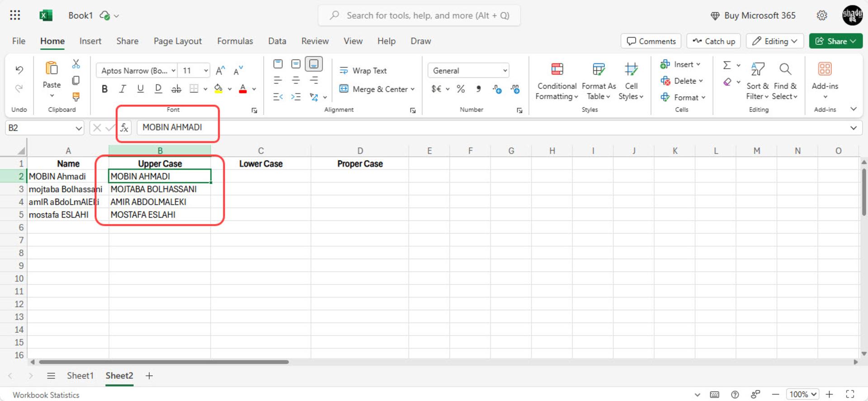Screen dimensions: 868x401
Task: Switch to Sheet1 tab
Action: [80, 376]
